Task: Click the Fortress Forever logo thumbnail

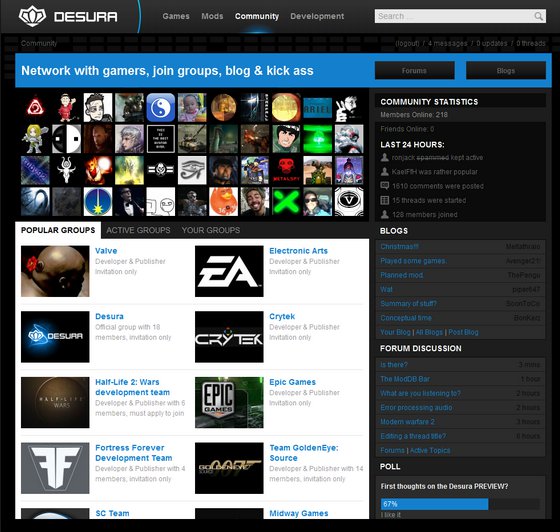Action: click(55, 468)
